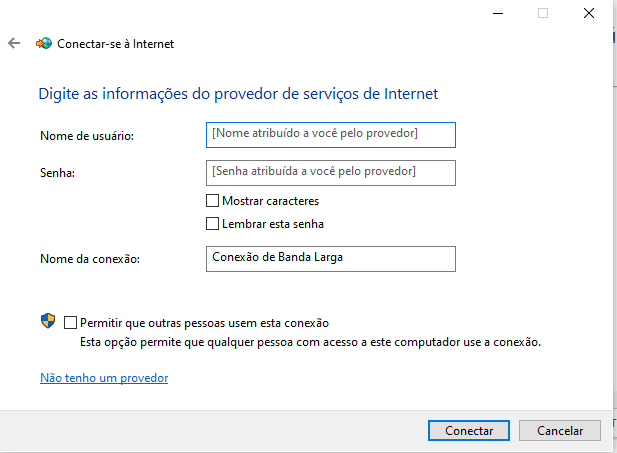Enable the Mostrar caracteres checkbox

point(212,201)
